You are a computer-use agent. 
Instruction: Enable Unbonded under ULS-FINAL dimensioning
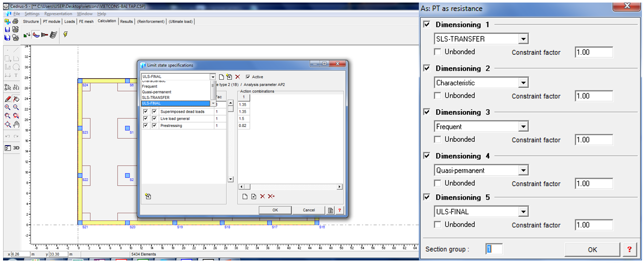(438, 224)
